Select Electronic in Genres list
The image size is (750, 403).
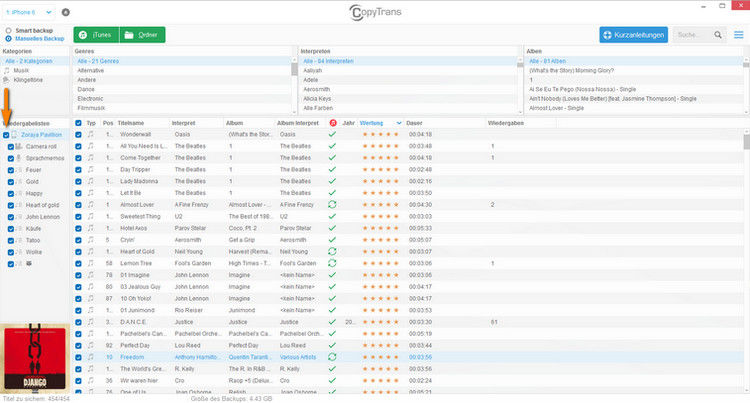90,98
